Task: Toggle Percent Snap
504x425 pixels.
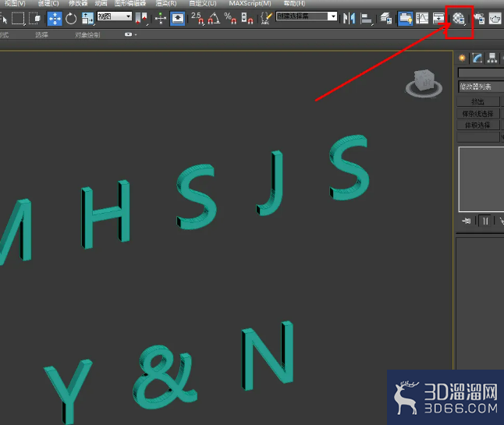Action: [230, 18]
